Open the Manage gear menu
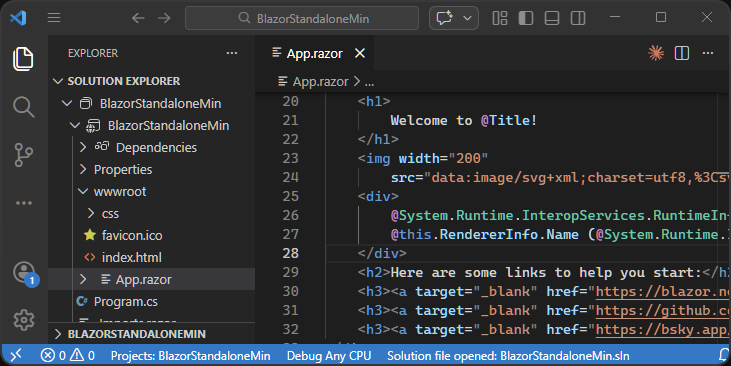Viewport: 731px width, 366px height. tap(24, 319)
